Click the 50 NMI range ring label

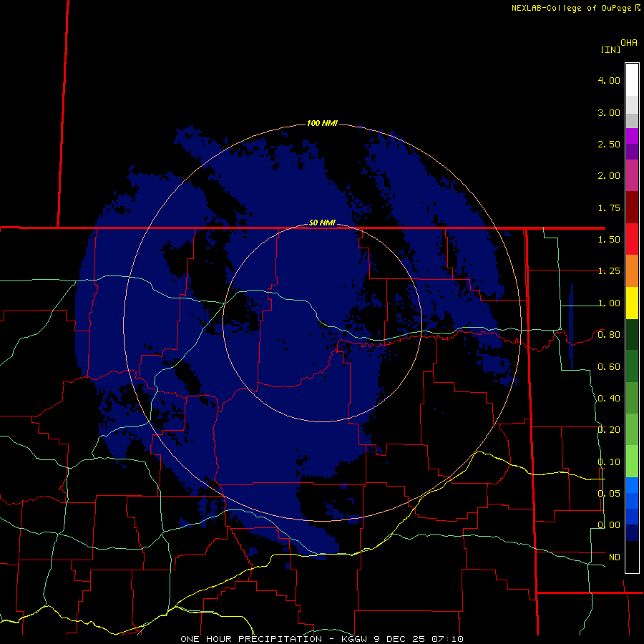[322, 223]
